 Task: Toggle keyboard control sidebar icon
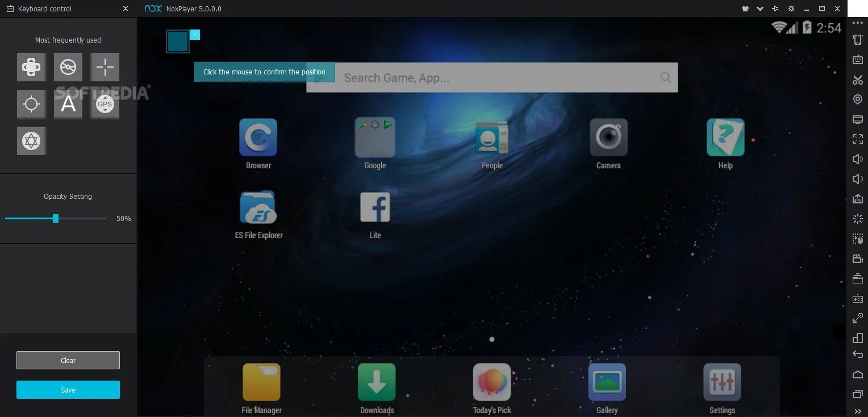pyautogui.click(x=858, y=60)
